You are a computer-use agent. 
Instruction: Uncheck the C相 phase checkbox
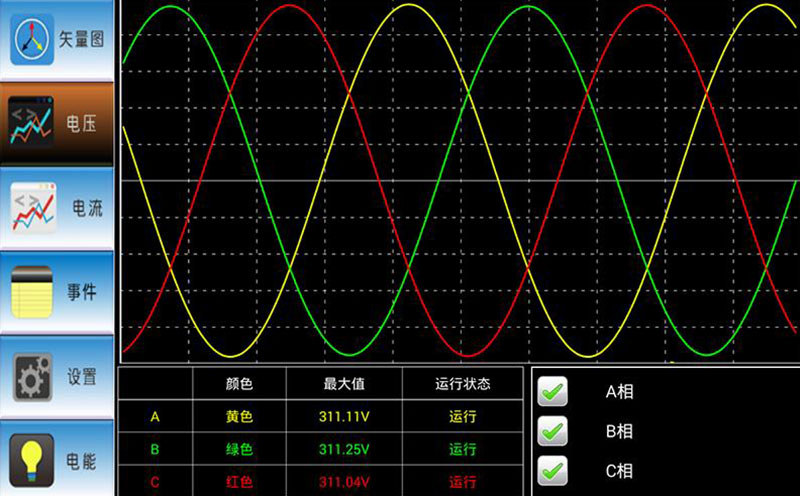pyautogui.click(x=553, y=470)
